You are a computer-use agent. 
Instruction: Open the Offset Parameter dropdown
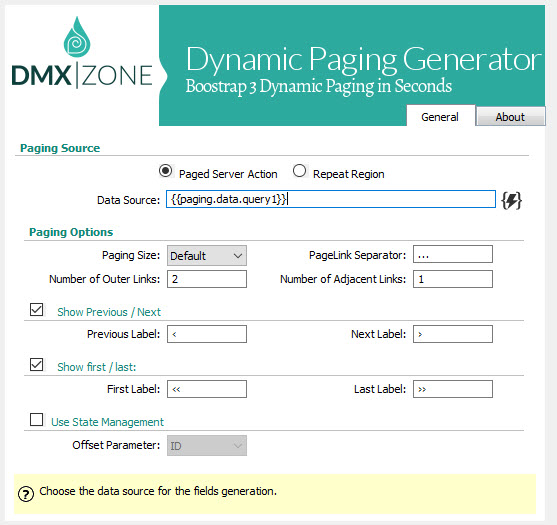coord(207,445)
